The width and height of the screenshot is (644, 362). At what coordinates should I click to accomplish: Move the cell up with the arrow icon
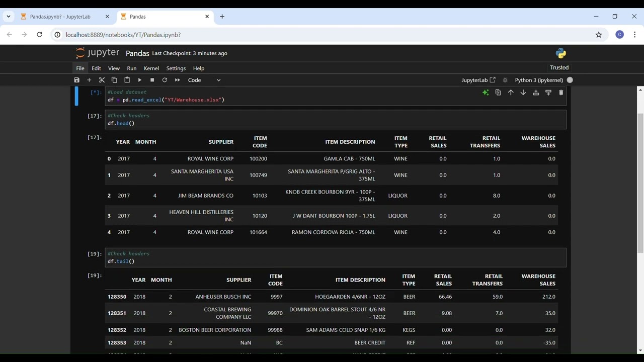[x=511, y=93]
